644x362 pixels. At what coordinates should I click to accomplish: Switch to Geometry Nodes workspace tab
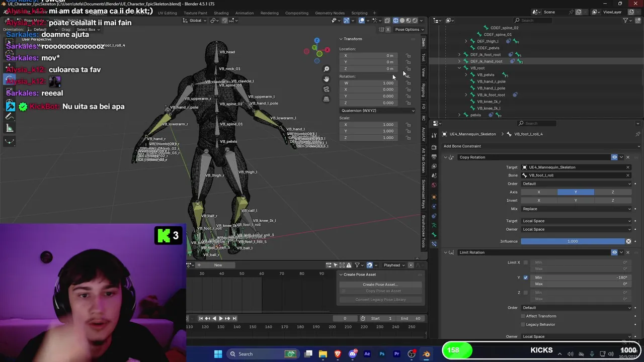point(330,13)
